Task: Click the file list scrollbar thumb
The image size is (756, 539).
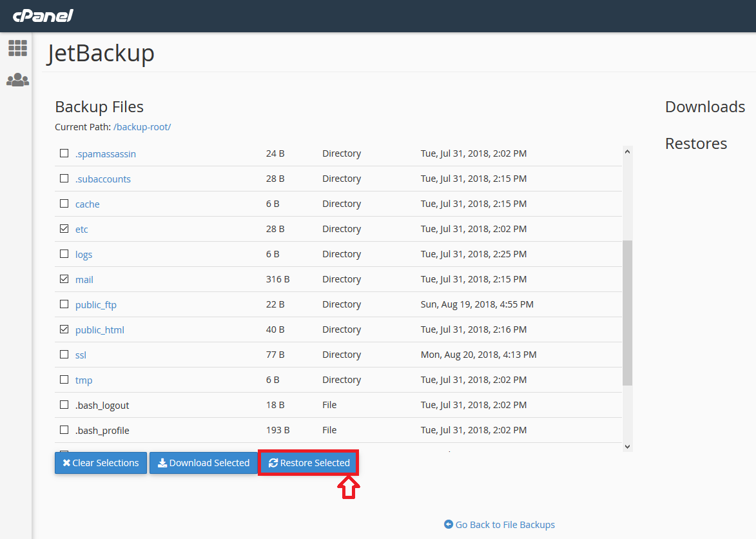Action: (627, 313)
